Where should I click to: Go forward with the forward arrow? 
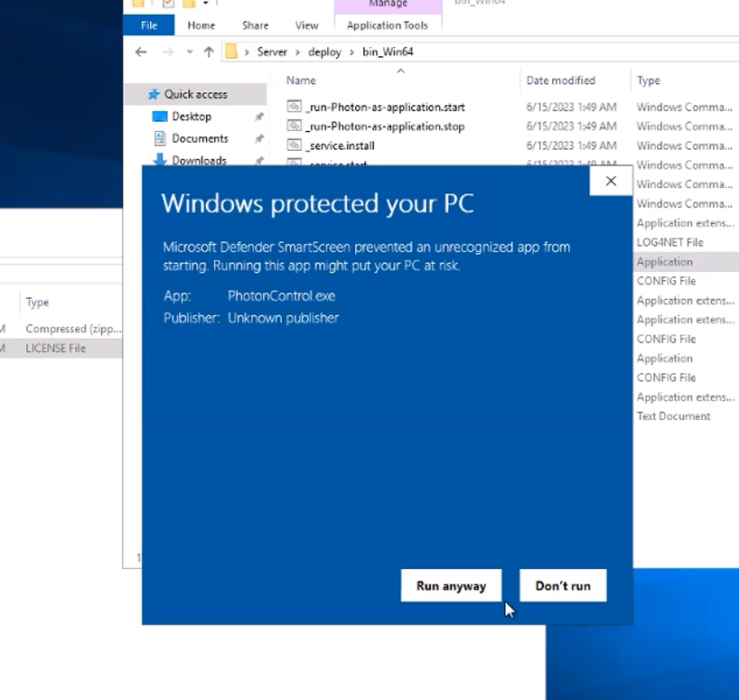click(168, 51)
